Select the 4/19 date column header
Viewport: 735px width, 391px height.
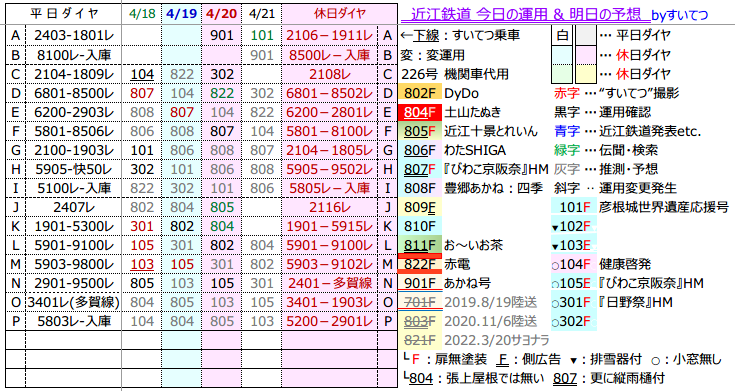click(181, 14)
